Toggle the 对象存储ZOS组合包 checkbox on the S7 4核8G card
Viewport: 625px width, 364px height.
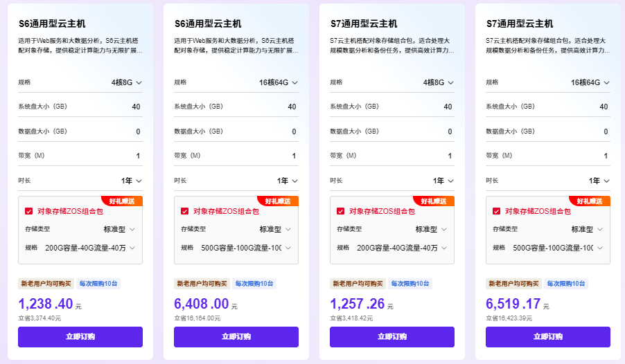pyautogui.click(x=340, y=212)
